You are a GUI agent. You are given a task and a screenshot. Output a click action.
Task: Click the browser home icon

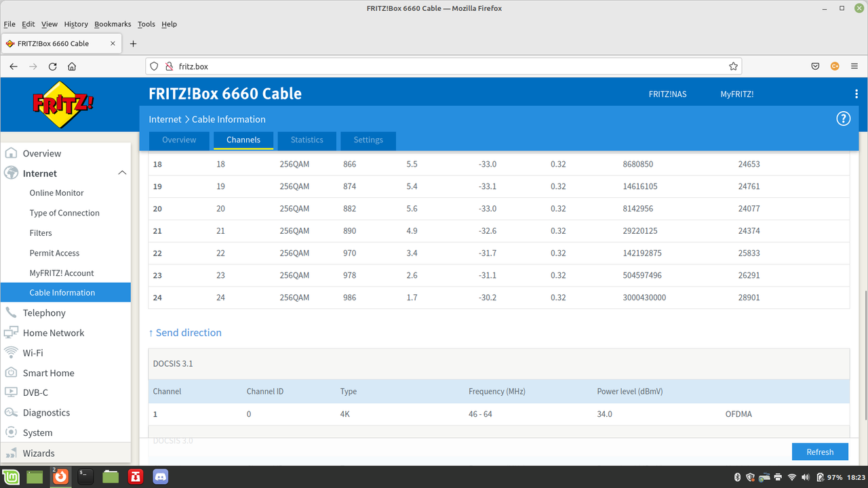click(72, 66)
